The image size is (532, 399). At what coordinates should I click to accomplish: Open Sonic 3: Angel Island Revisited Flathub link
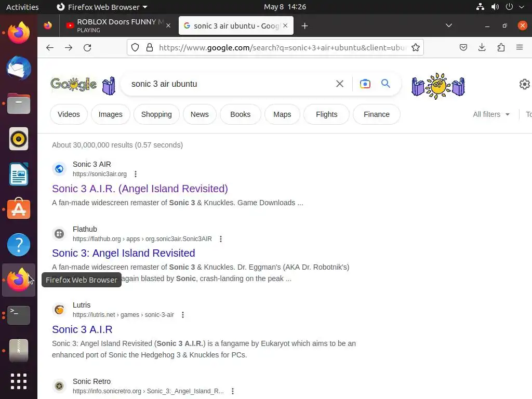point(124,253)
